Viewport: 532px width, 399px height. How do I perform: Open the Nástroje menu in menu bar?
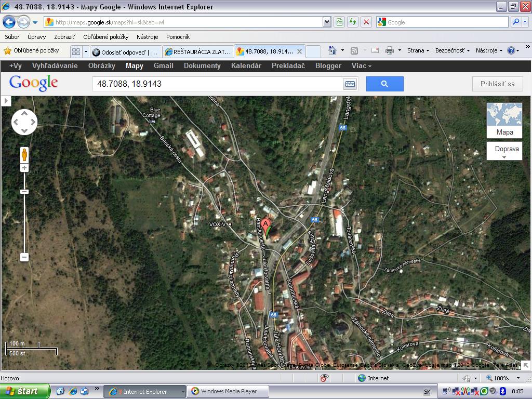(x=147, y=37)
